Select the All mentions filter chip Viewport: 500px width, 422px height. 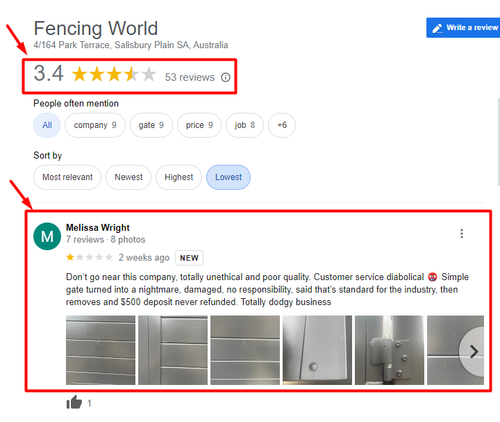click(47, 125)
